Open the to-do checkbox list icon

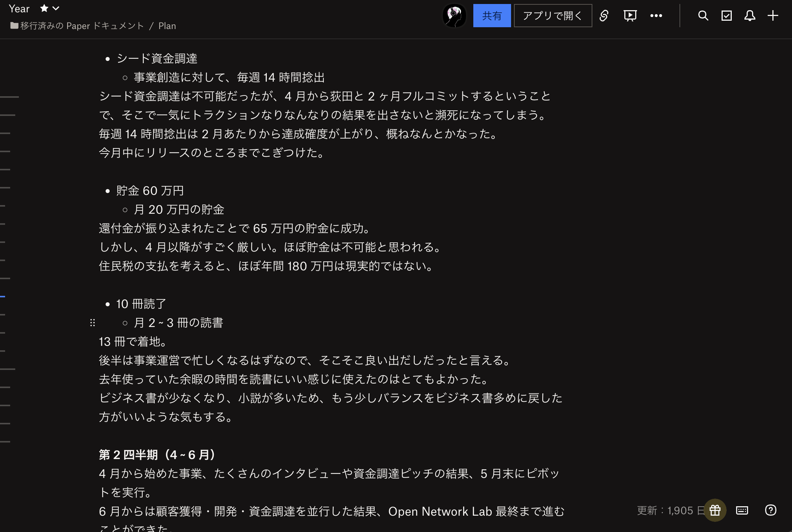point(726,16)
